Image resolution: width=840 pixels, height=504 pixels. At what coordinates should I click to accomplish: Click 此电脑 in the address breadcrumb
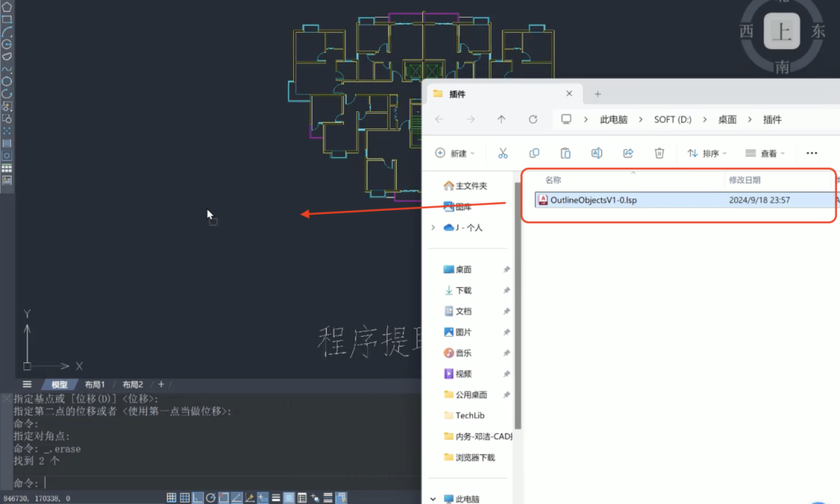614,120
